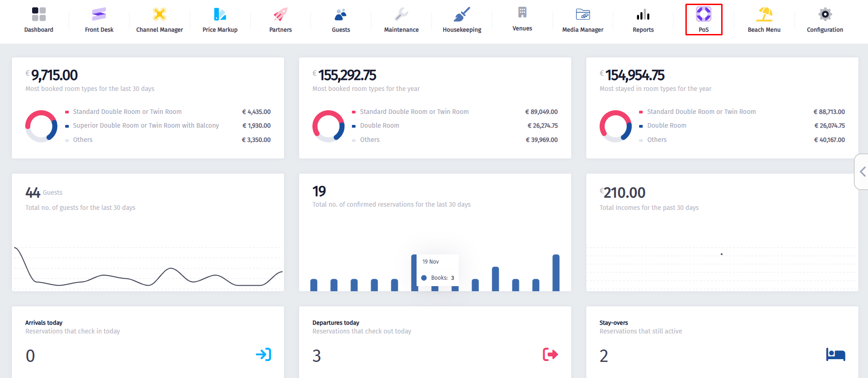Open the Partners rocket icon
868x378 pixels.
280,15
